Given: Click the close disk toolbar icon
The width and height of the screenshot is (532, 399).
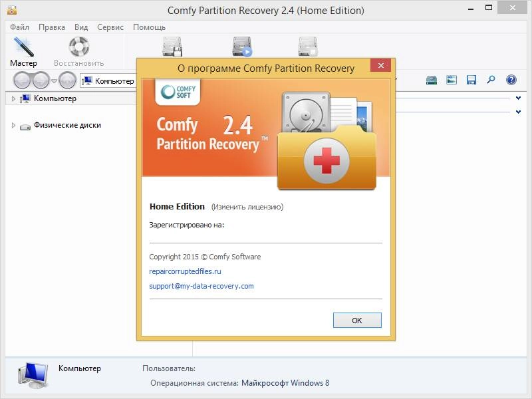Looking at the screenshot, I should point(308,47).
